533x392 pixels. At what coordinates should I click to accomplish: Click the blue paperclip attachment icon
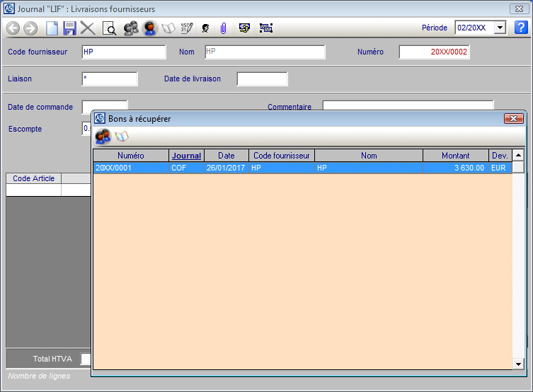point(222,28)
